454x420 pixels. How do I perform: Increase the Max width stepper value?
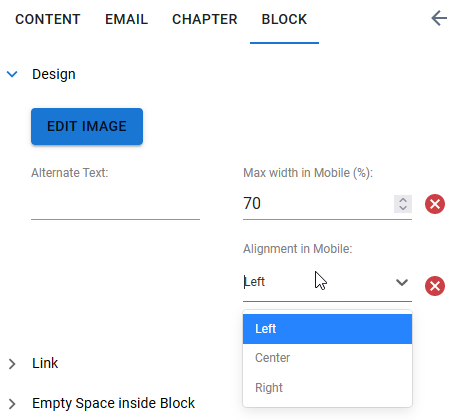pyautogui.click(x=403, y=200)
